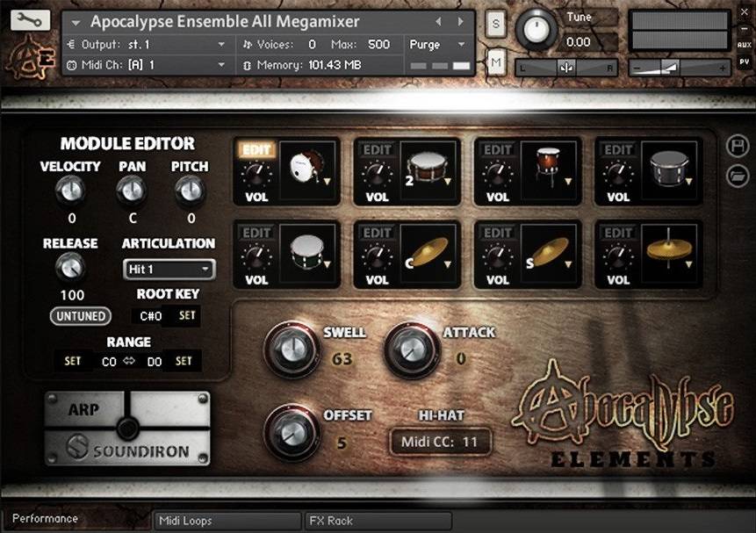Toggle the UNTUNED button
Image resolution: width=756 pixels, height=533 pixels.
click(x=80, y=316)
